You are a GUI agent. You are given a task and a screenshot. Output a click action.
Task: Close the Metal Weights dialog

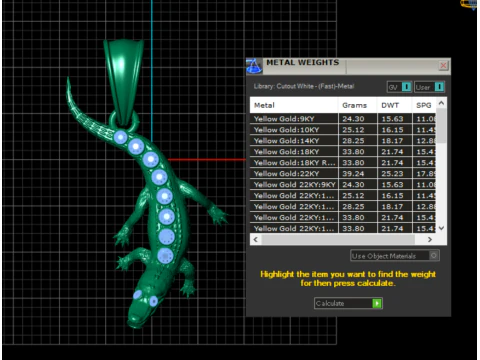[443, 66]
